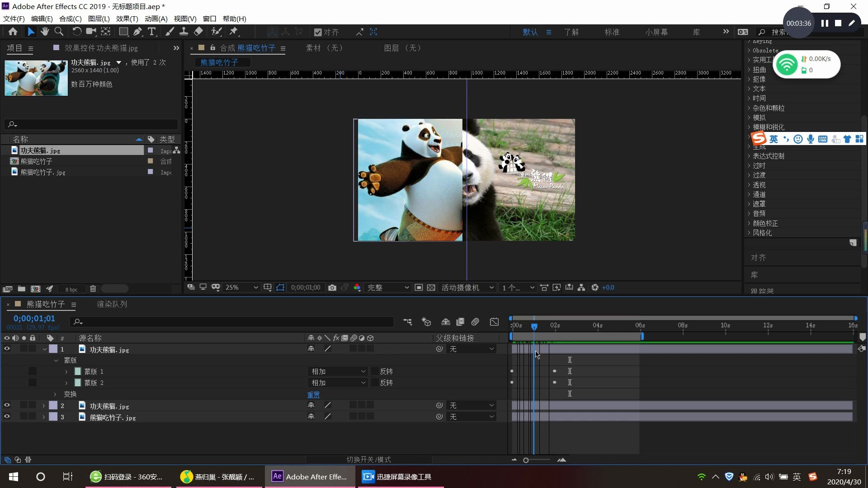Toggle the 对齐 snapping checkbox
This screenshot has width=868, height=488.
pos(318,32)
